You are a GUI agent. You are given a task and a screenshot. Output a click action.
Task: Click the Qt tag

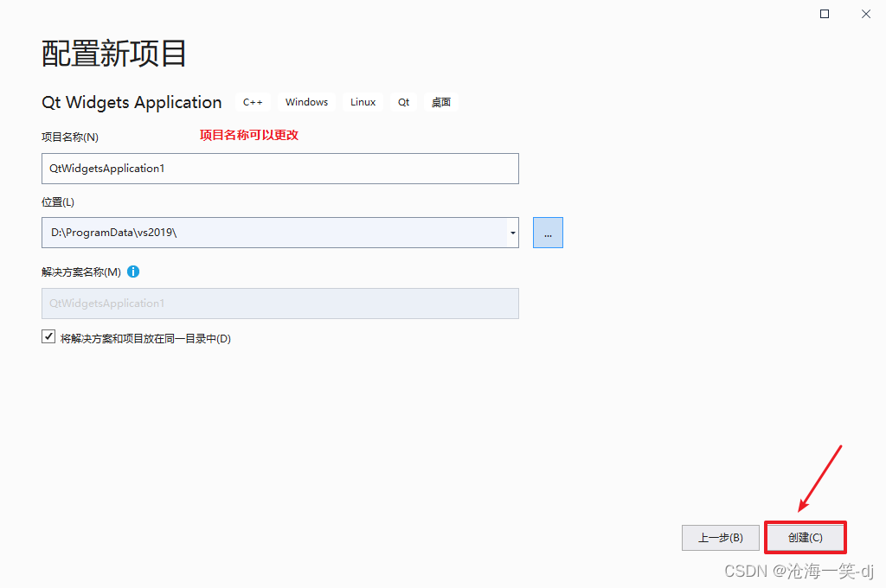[x=403, y=102]
